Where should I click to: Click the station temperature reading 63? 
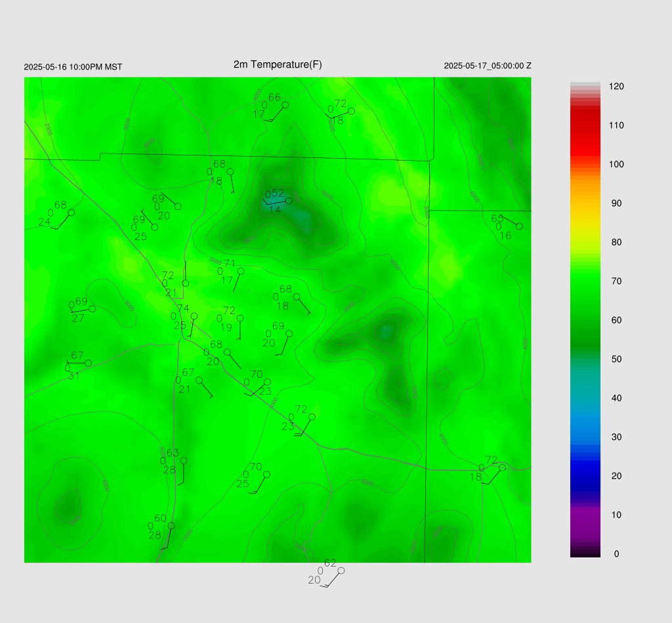click(x=173, y=453)
